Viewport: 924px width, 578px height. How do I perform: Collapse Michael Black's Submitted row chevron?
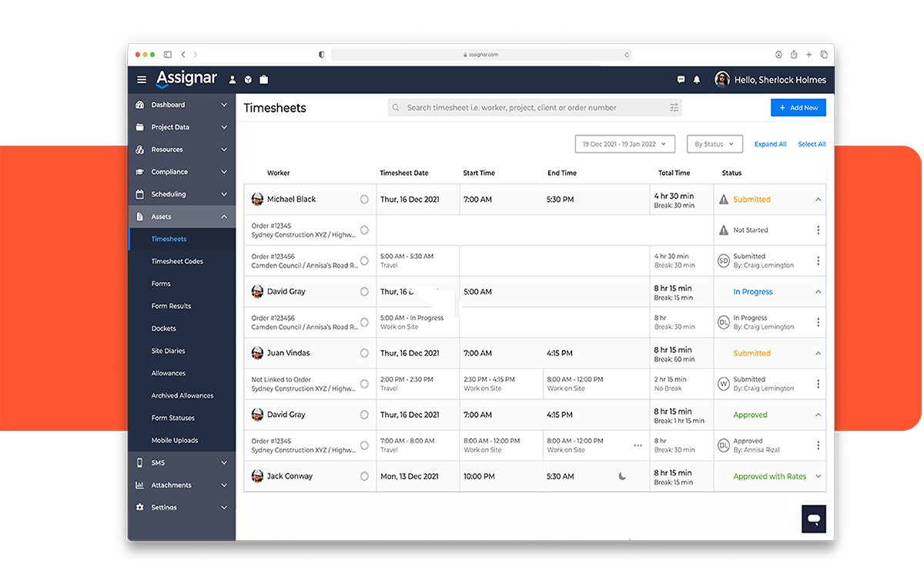coord(819,199)
